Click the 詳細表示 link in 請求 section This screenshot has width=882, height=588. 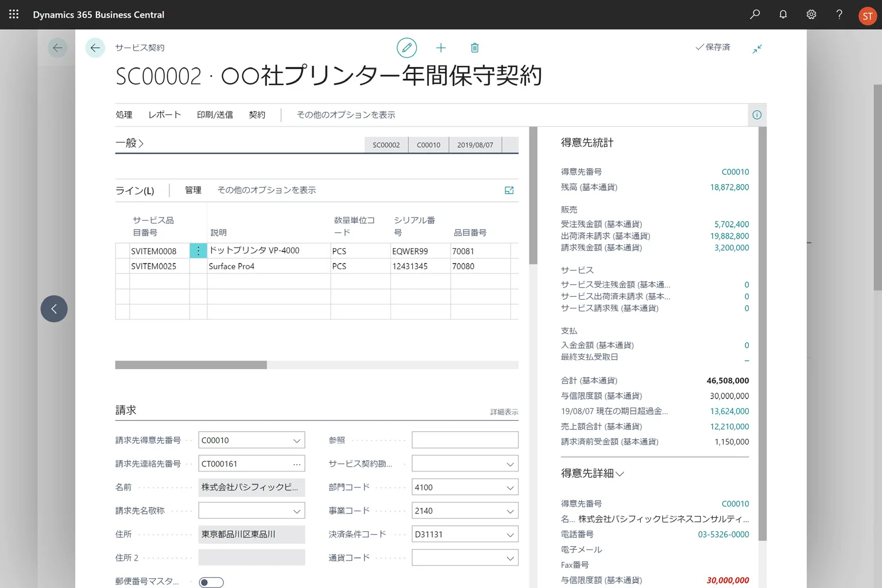(x=504, y=412)
